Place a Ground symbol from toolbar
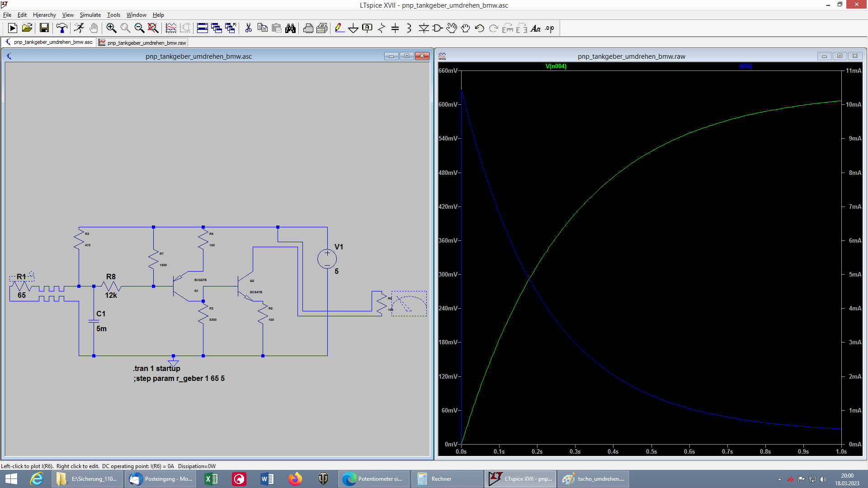The height and width of the screenshot is (488, 868). (x=353, y=28)
